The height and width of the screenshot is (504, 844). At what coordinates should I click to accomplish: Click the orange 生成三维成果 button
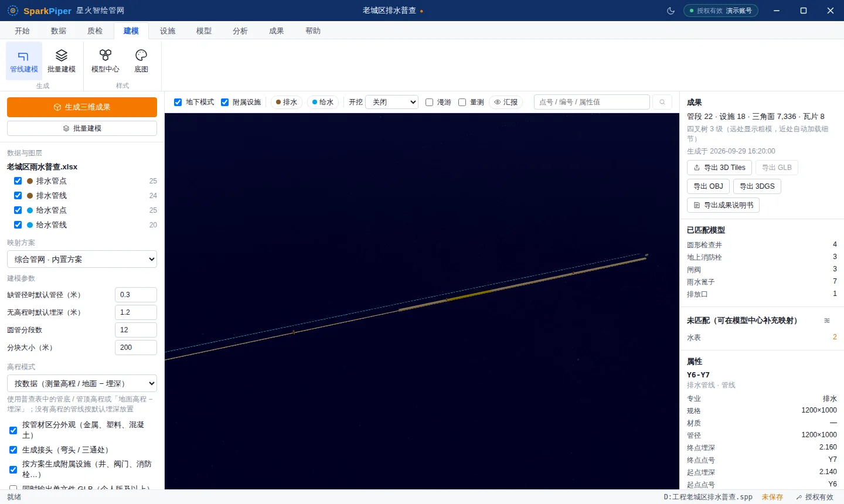(x=82, y=107)
